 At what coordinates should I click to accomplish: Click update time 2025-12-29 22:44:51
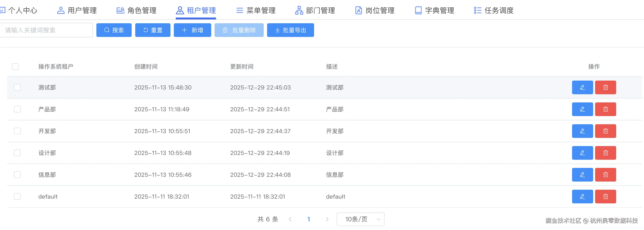tap(260, 109)
